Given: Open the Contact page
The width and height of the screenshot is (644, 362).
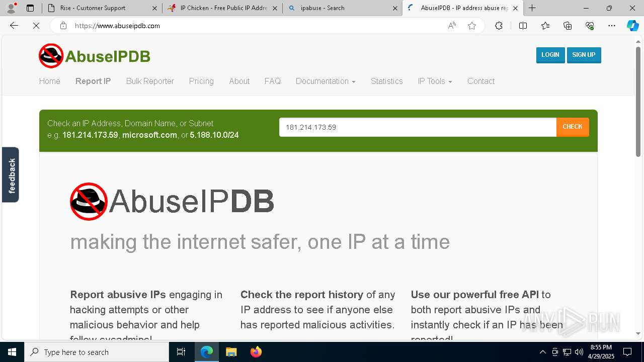Looking at the screenshot, I should pyautogui.click(x=481, y=81).
